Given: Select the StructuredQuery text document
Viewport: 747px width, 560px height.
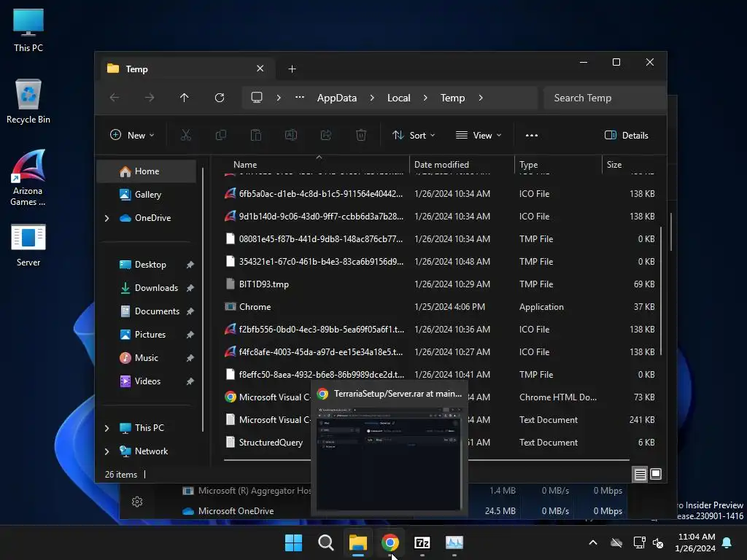Looking at the screenshot, I should point(271,443).
